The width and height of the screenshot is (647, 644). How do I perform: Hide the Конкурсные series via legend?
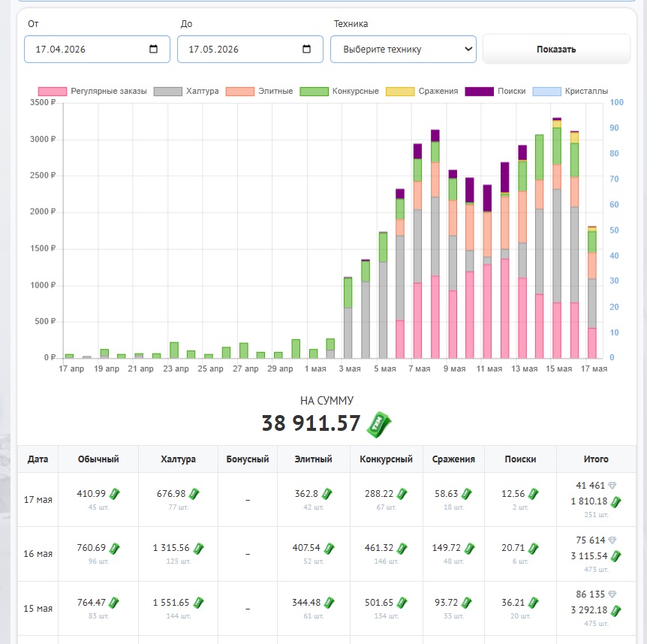[339, 91]
